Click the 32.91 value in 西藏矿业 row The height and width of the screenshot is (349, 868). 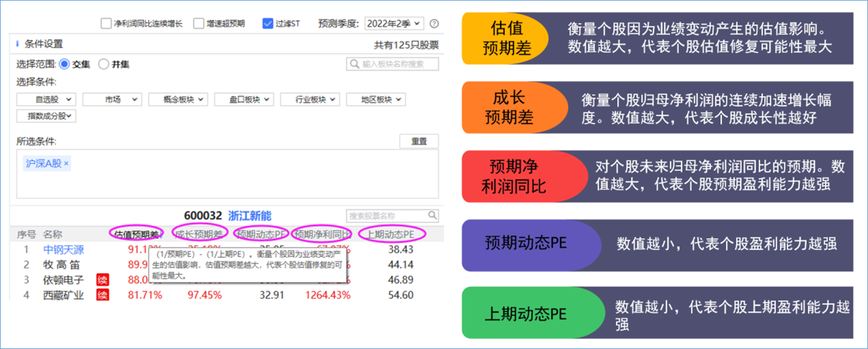tap(272, 295)
